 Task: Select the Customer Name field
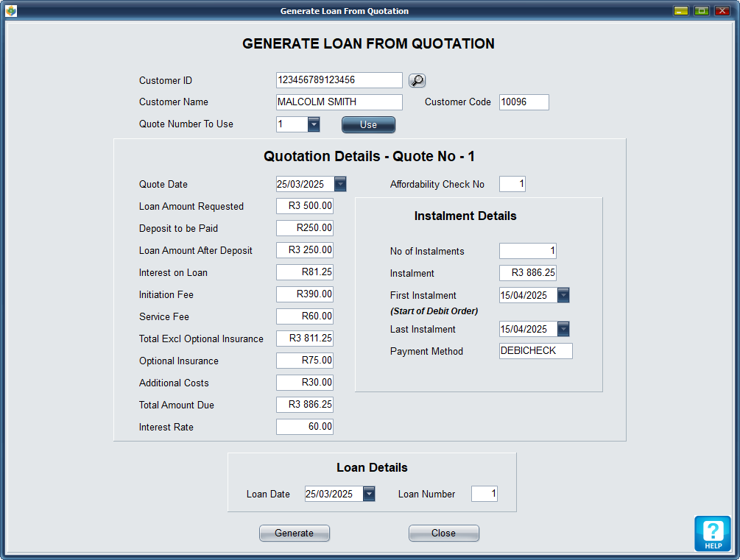[339, 102]
